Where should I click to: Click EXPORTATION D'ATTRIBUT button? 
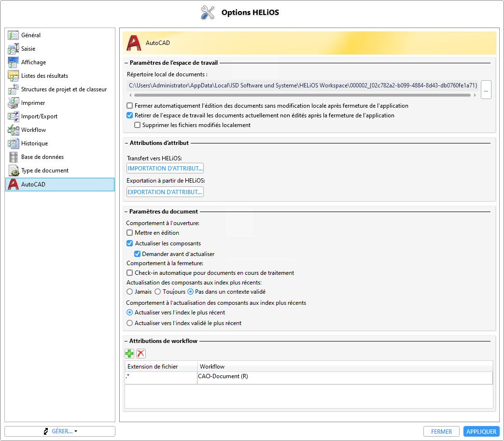(165, 192)
